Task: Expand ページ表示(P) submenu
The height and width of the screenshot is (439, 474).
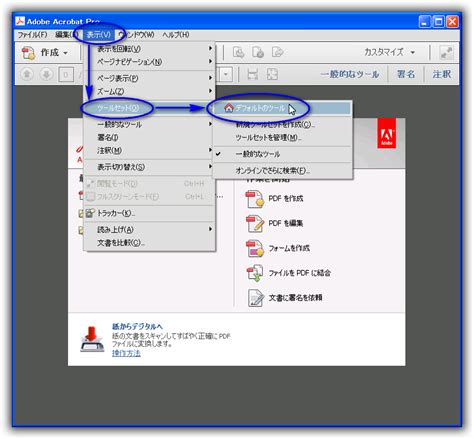Action: click(x=149, y=78)
